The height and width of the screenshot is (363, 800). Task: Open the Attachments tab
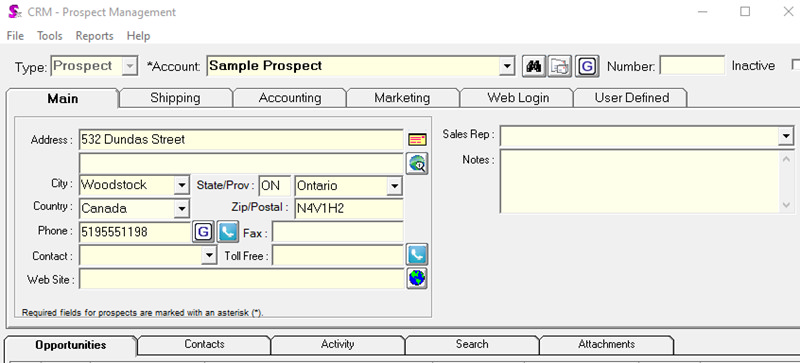[607, 345]
